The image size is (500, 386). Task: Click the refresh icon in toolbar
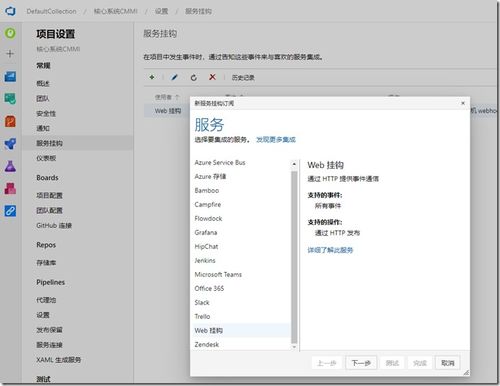[x=193, y=78]
